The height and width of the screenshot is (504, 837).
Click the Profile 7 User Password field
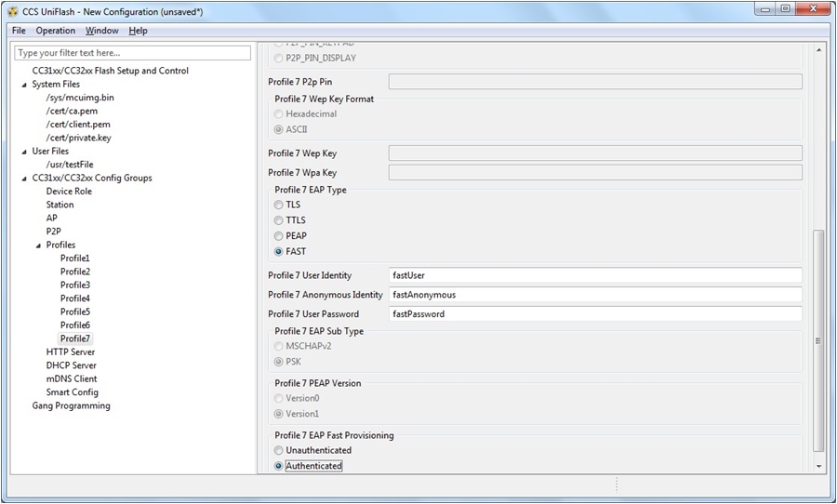[595, 314]
